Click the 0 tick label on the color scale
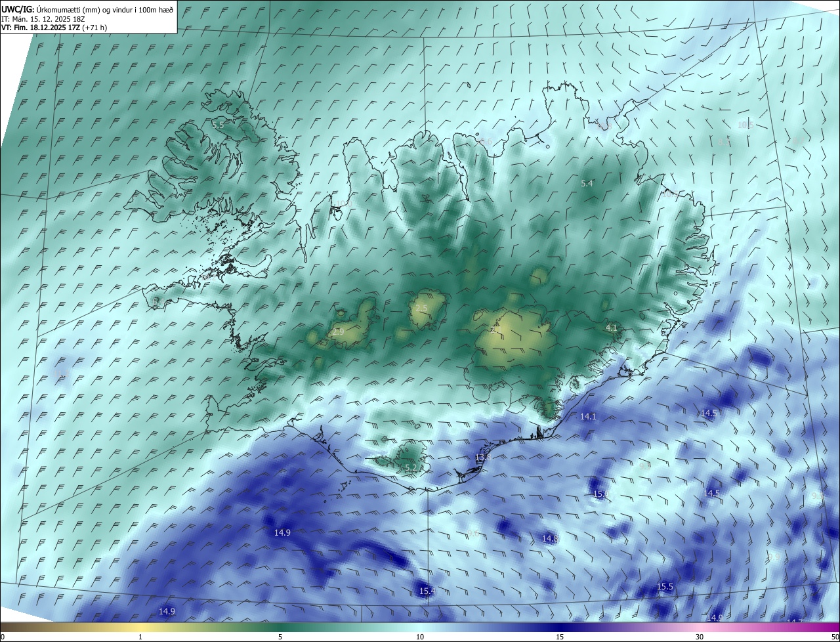This screenshot has width=840, height=642. click(x=3, y=637)
